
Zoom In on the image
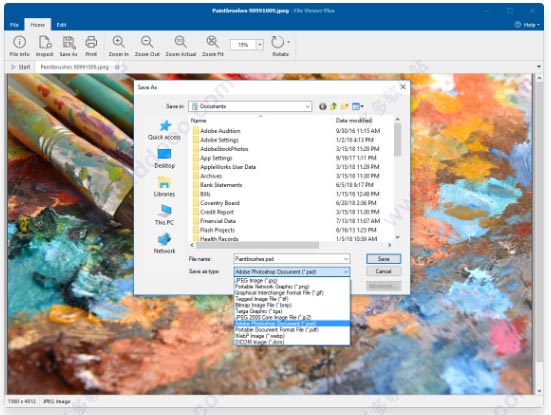pos(118,46)
